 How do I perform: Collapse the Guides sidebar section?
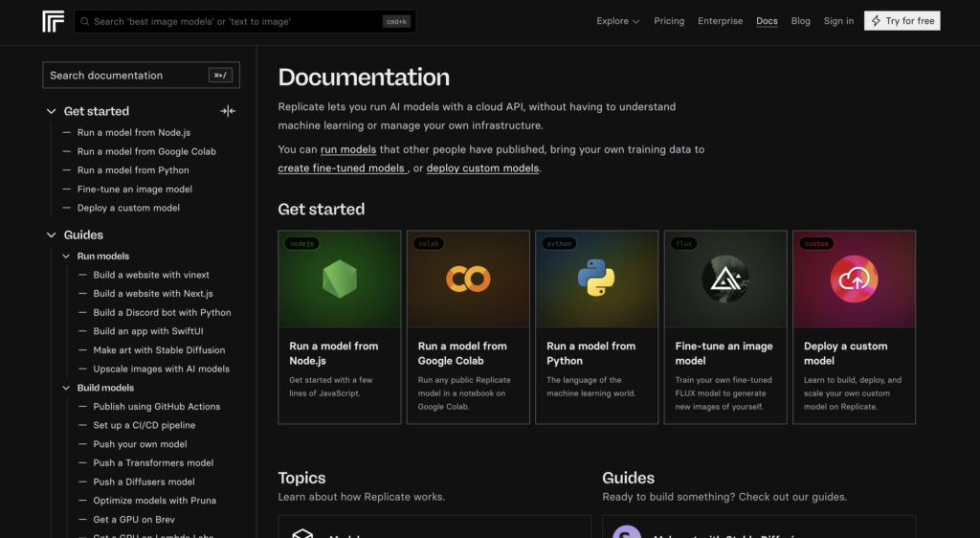[52, 235]
